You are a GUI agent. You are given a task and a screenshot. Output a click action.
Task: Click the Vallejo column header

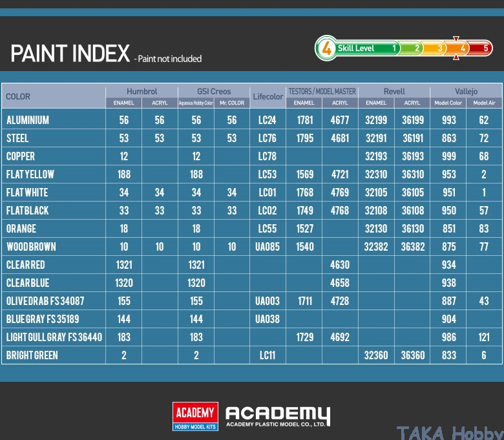coord(466,92)
